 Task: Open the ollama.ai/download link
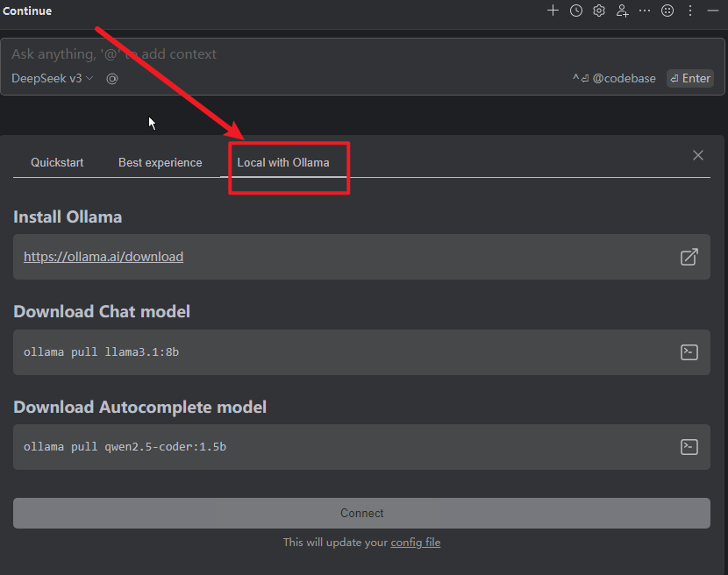click(x=103, y=257)
